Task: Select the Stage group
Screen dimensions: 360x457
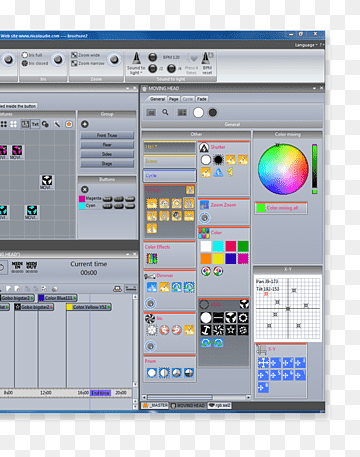Action: click(107, 164)
